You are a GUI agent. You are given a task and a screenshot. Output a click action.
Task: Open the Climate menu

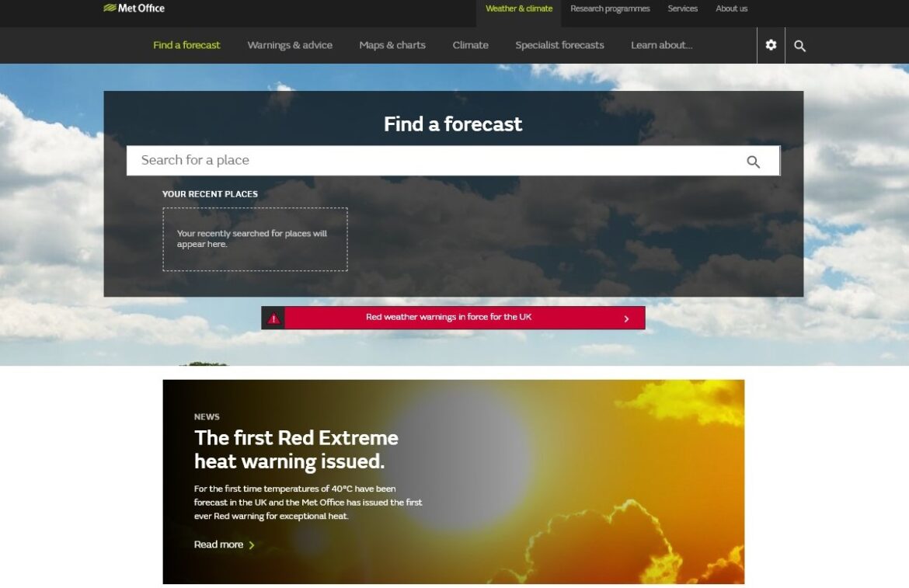click(x=470, y=45)
